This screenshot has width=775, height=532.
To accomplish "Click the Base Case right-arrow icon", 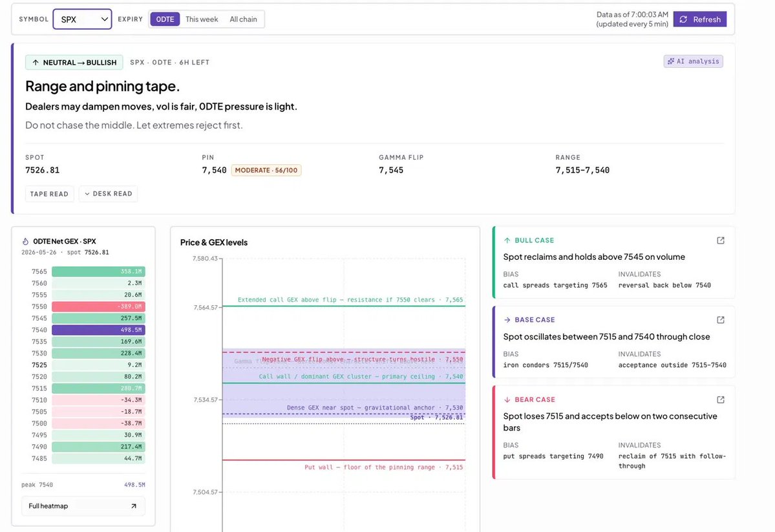I will (507, 320).
